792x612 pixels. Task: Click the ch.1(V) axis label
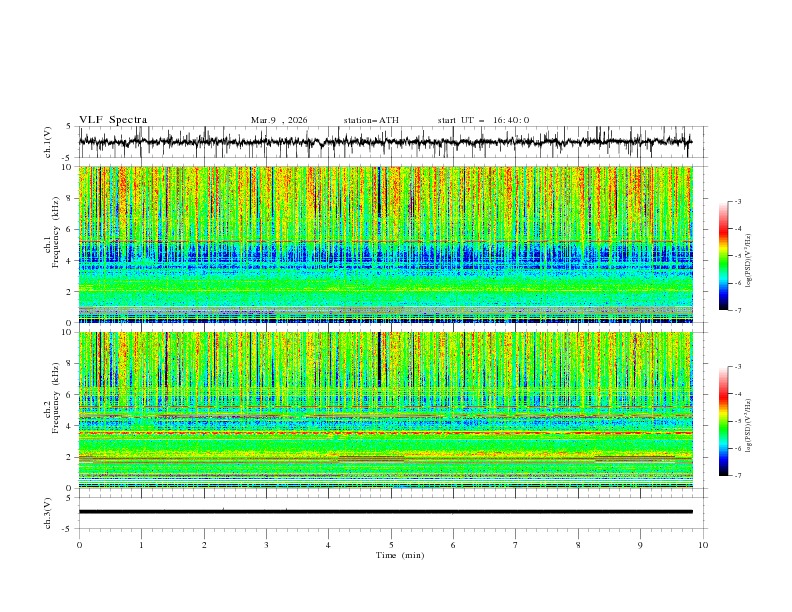48,142
